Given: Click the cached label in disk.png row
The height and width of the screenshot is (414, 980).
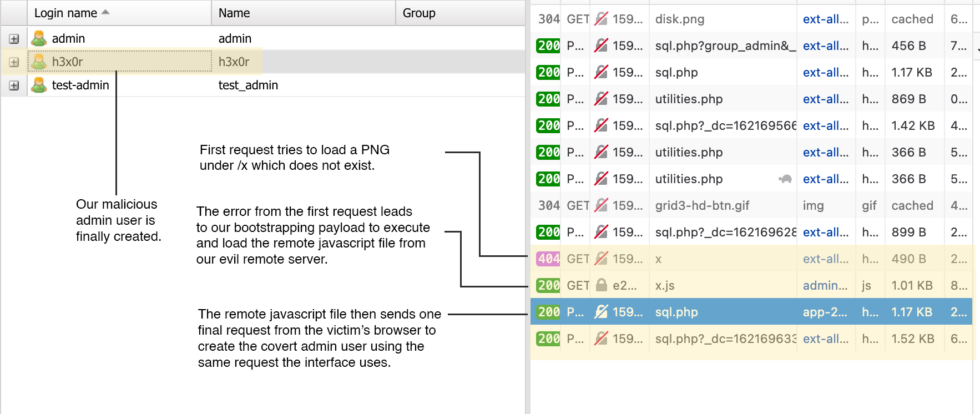Looking at the screenshot, I should pyautogui.click(x=912, y=19).
